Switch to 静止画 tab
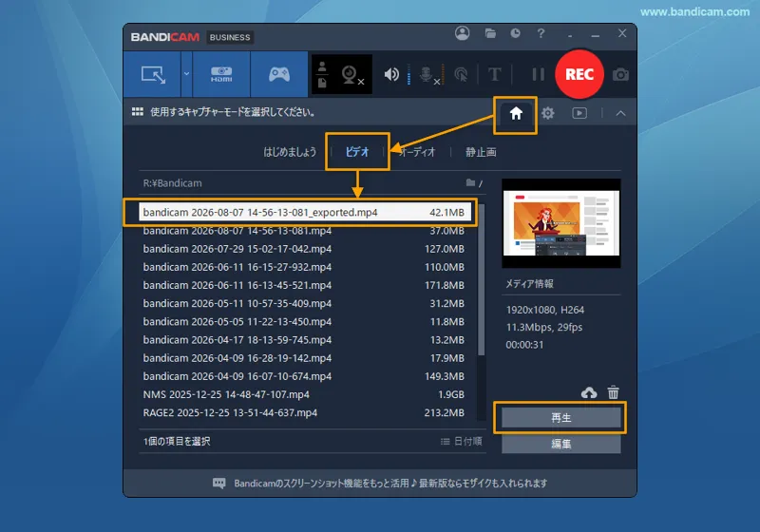This screenshot has height=532, width=760. point(481,152)
